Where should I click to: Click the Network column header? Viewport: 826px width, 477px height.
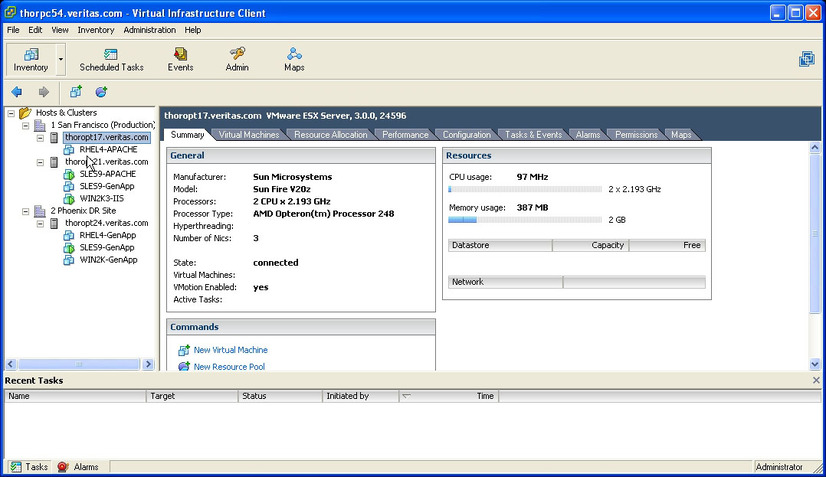pos(505,282)
